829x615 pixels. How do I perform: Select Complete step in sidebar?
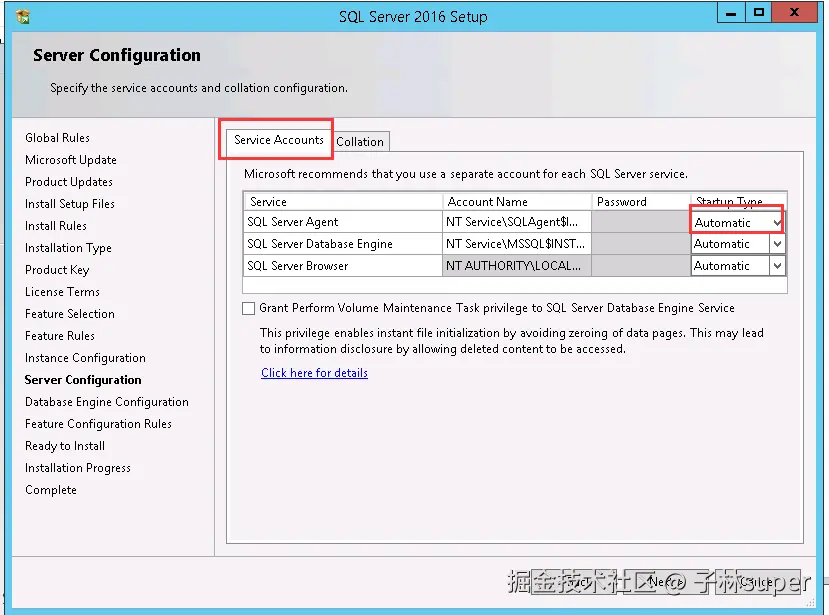pyautogui.click(x=51, y=490)
